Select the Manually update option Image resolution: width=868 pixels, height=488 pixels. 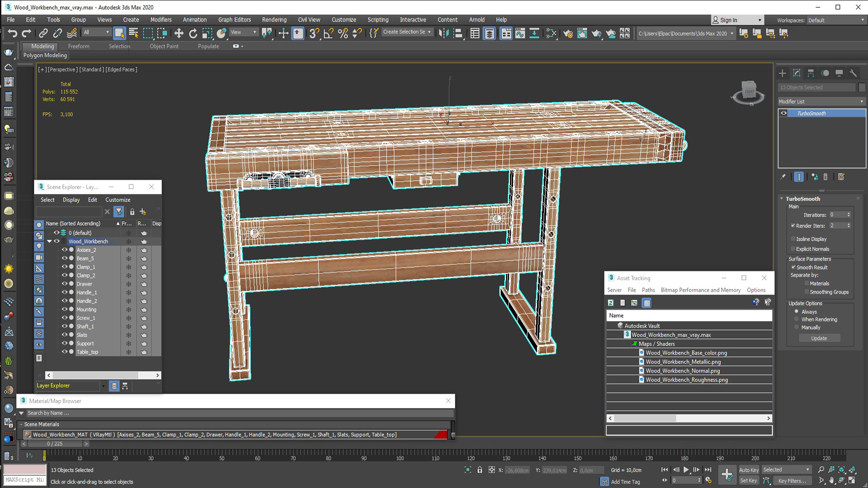(797, 327)
